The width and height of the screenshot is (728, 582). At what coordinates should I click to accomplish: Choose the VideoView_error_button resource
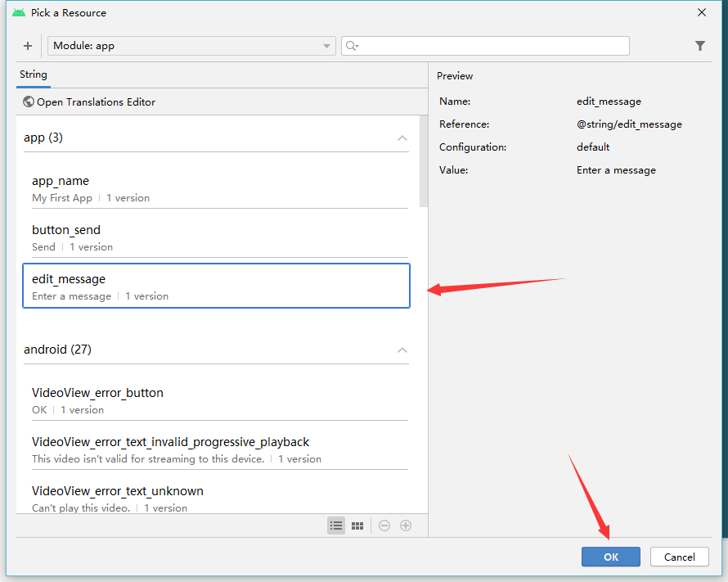(216, 400)
